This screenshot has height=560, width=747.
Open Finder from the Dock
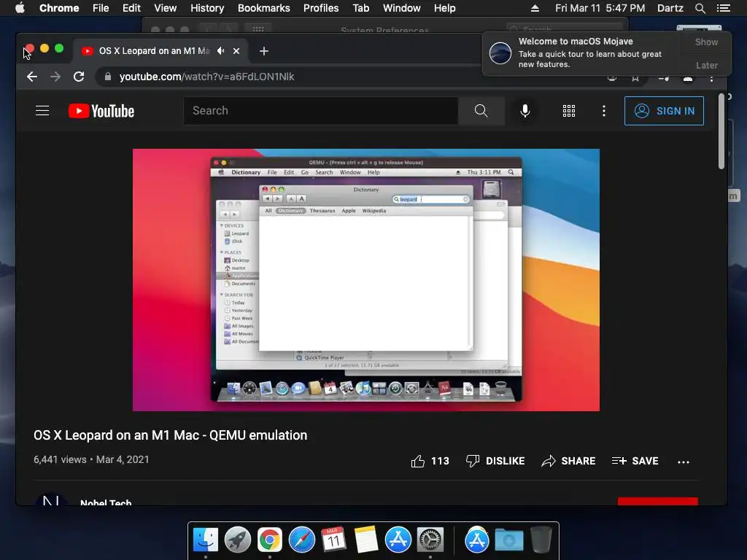pyautogui.click(x=206, y=540)
